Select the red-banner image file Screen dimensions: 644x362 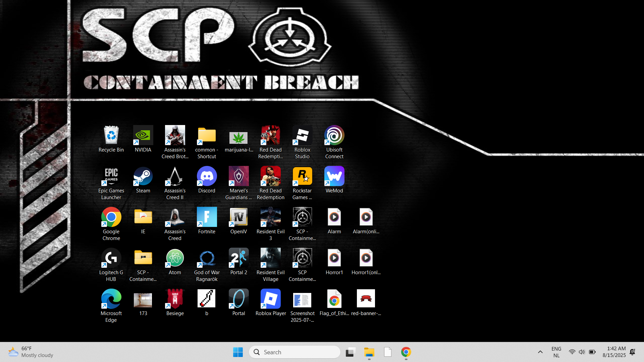366,303
